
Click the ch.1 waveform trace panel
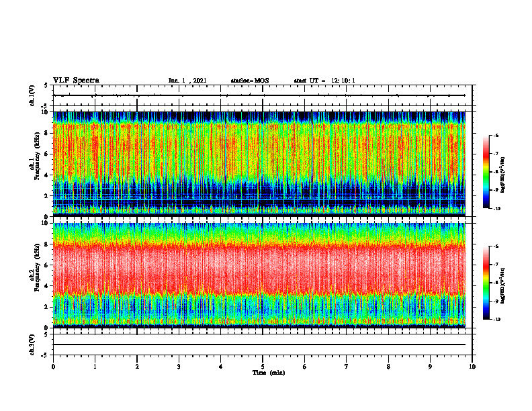pos(263,95)
